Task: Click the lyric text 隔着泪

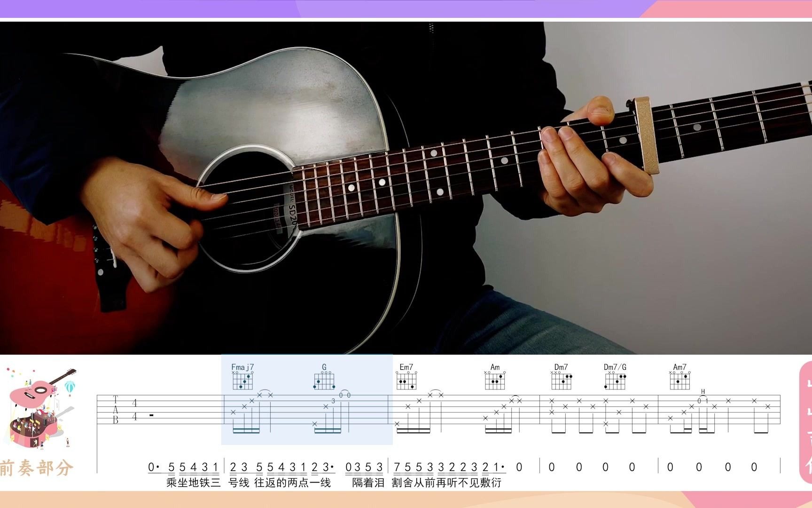Action: tap(368, 483)
